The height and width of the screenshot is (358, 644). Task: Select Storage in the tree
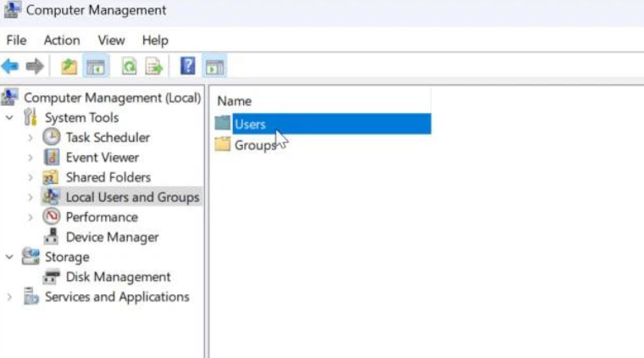pos(67,257)
